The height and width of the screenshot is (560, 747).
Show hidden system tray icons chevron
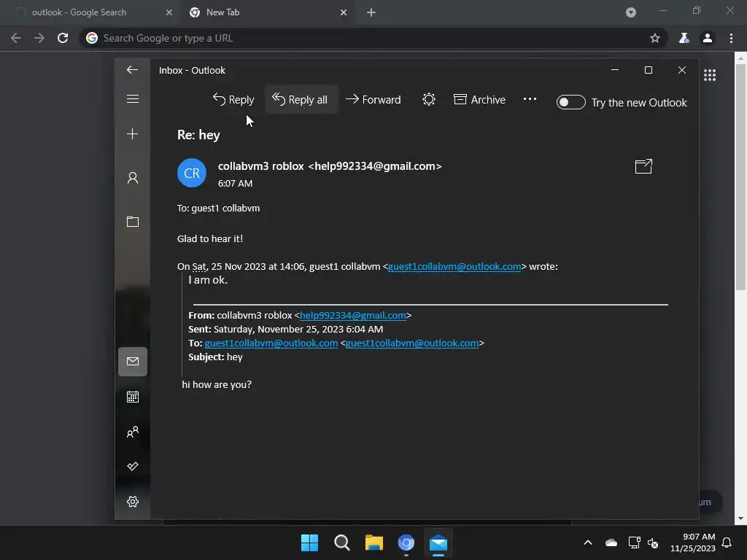click(x=588, y=542)
